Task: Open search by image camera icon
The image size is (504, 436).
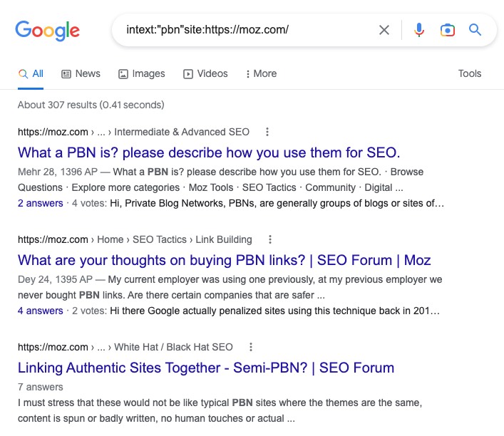Action: click(x=447, y=30)
